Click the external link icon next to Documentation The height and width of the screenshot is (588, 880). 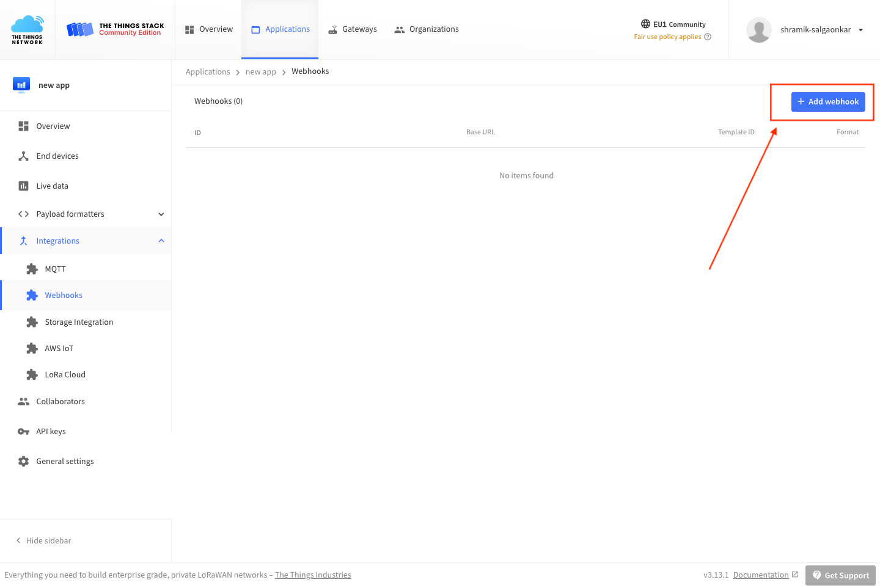click(x=795, y=575)
